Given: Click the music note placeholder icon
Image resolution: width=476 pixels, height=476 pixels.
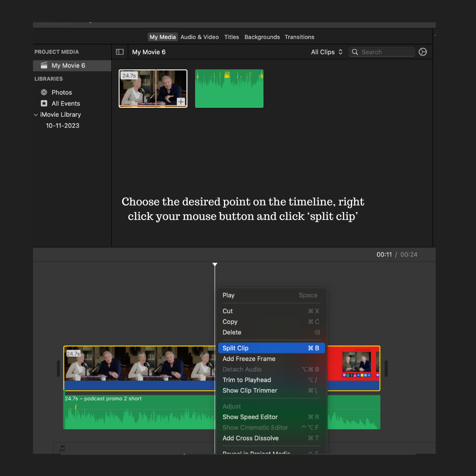Looking at the screenshot, I should pos(61,448).
